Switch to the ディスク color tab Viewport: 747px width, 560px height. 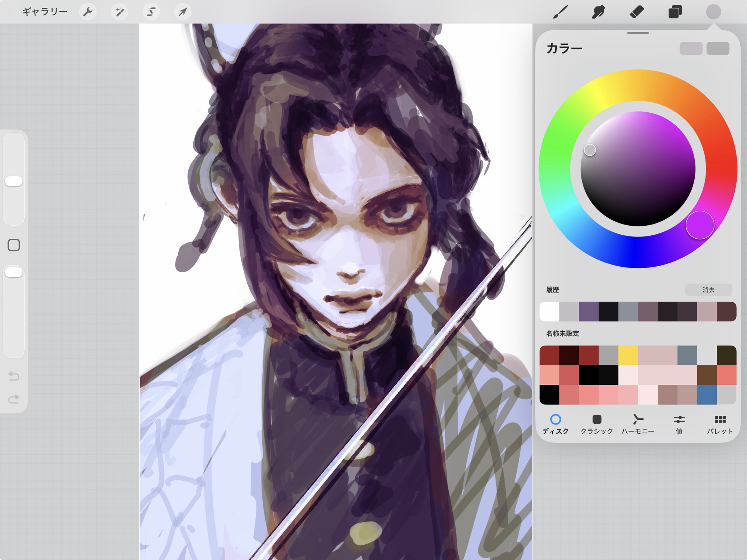pos(555,424)
